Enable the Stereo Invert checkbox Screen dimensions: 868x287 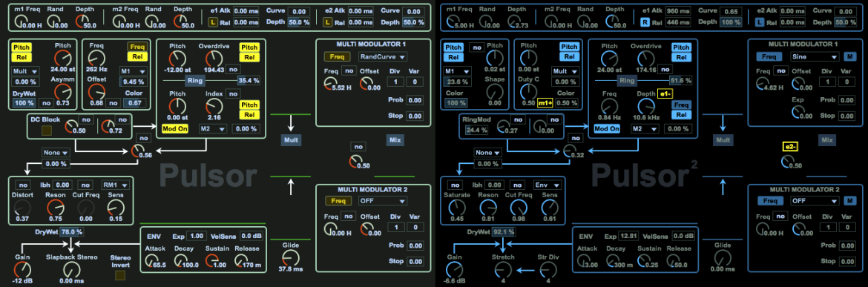click(x=120, y=275)
